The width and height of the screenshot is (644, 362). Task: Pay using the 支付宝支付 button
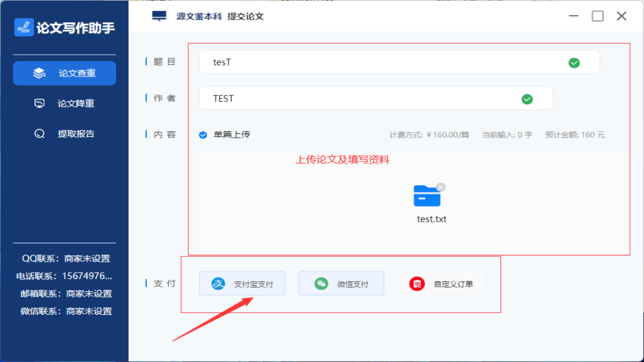[x=242, y=283]
